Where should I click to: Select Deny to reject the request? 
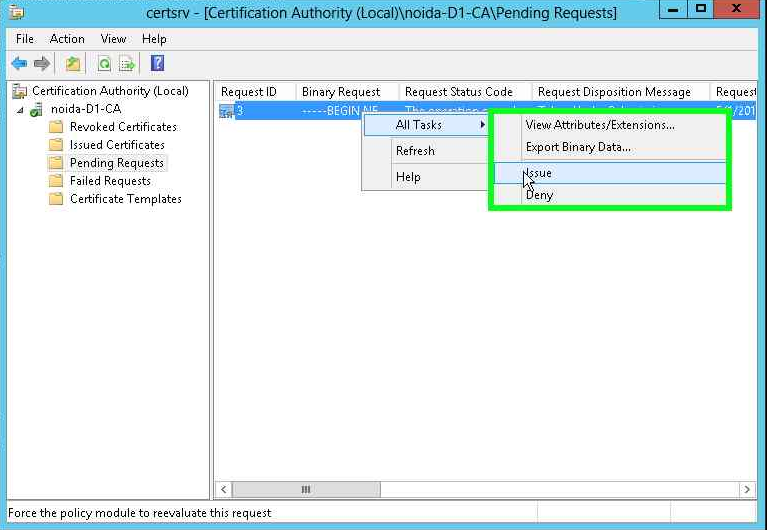click(609, 195)
